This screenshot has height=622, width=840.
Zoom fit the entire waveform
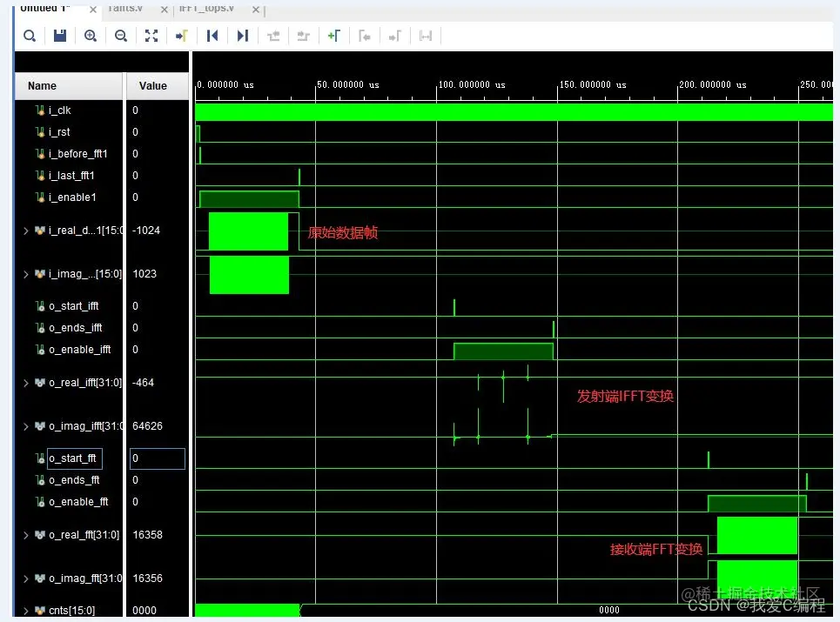(151, 36)
